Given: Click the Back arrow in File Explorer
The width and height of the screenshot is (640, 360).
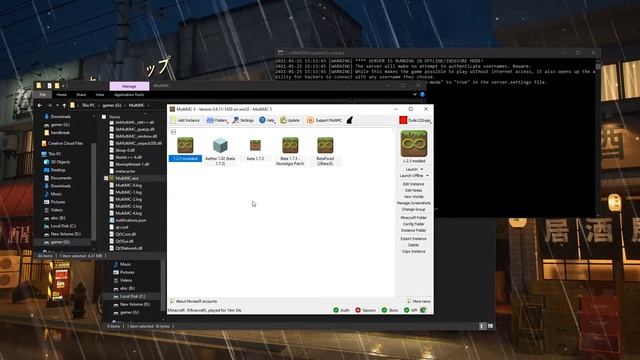Looking at the screenshot, I should (x=40, y=105).
